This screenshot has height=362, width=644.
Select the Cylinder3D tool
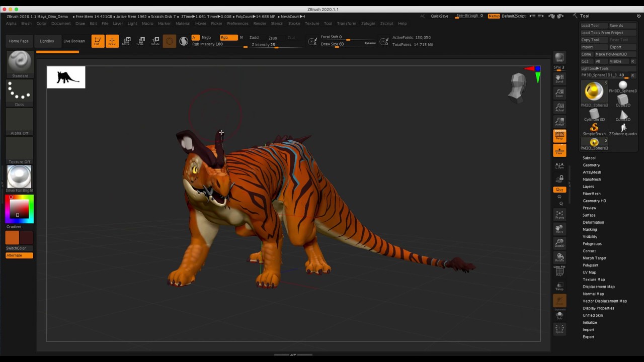[x=594, y=116]
